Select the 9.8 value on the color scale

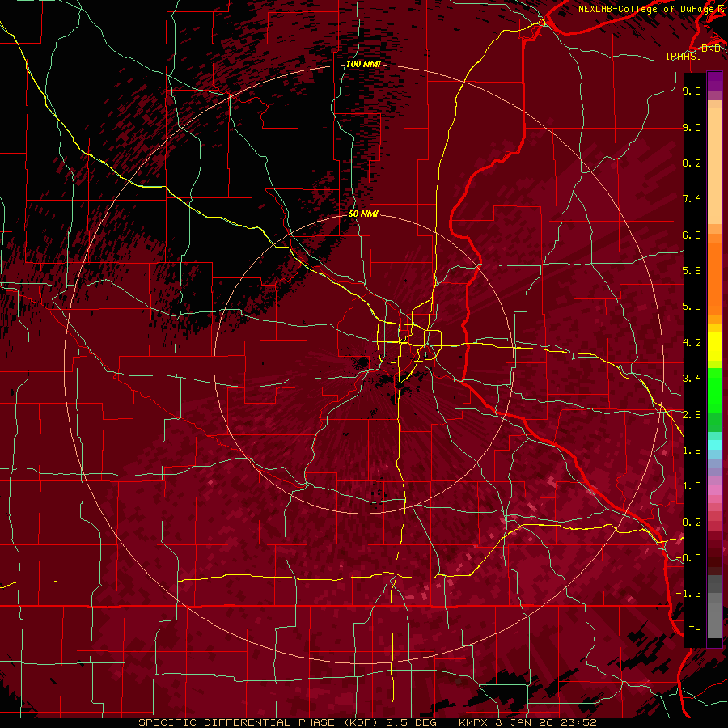tap(692, 91)
